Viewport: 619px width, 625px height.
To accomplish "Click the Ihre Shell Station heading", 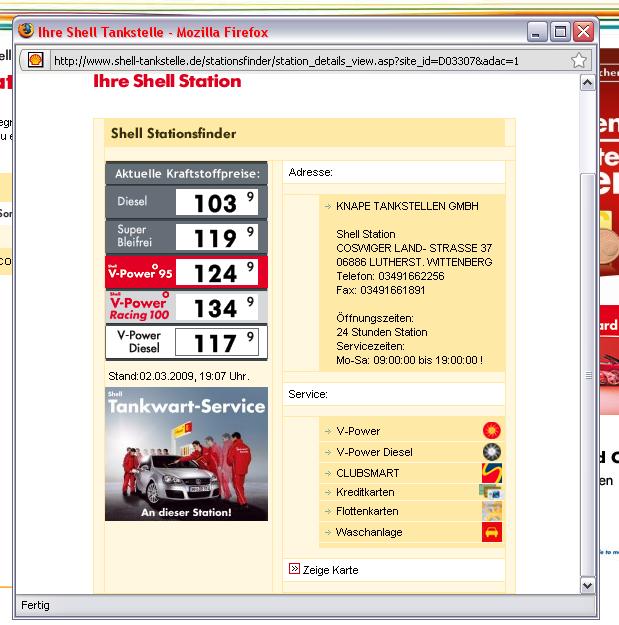I will (167, 81).
